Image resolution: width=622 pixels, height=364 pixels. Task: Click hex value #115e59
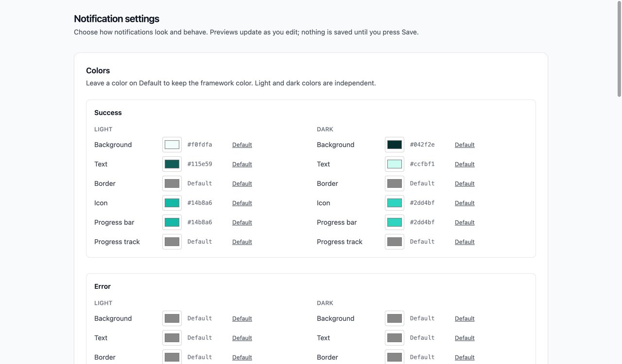coord(200,164)
